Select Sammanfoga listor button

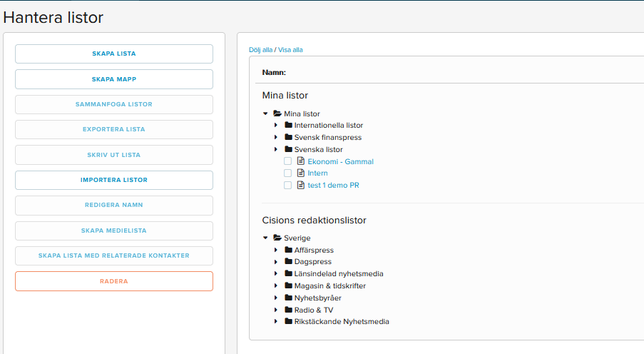click(x=114, y=104)
